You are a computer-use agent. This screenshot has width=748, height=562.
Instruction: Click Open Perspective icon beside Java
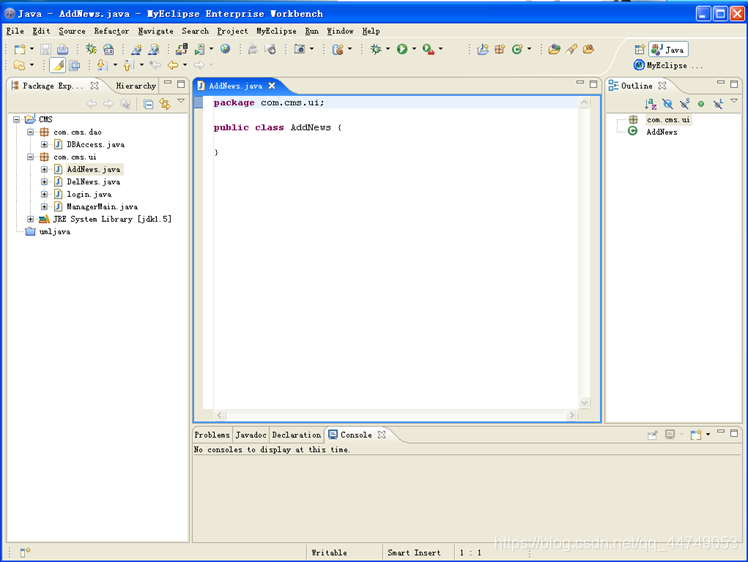coord(639,49)
